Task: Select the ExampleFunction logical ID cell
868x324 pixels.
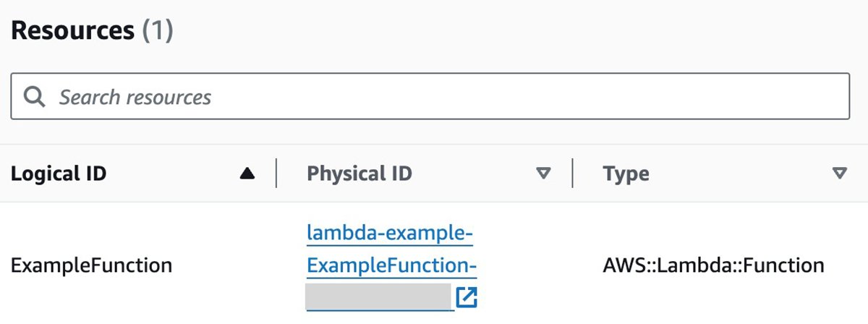Action: point(91,265)
